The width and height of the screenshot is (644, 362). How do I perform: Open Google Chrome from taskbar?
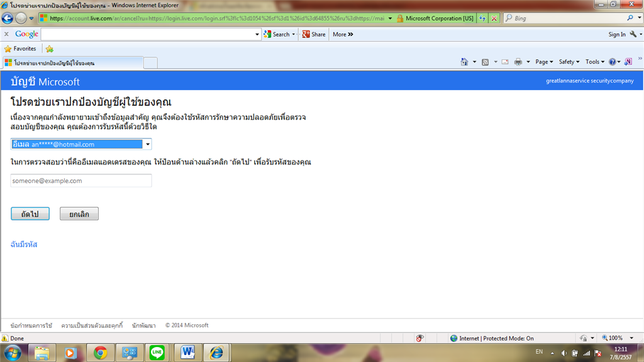coord(100,353)
